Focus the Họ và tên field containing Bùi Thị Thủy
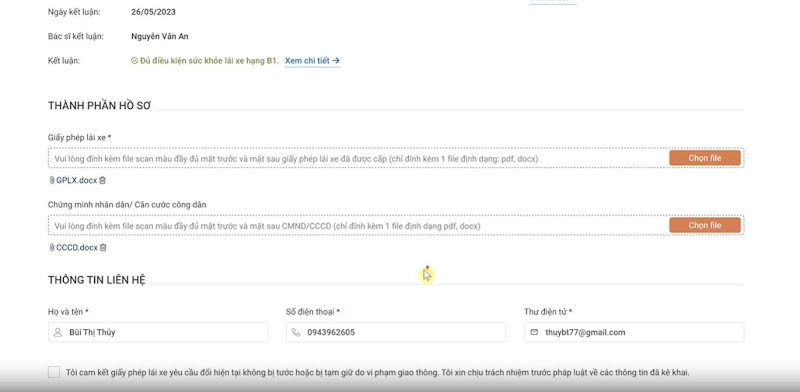This screenshot has height=392, width=800. point(158,332)
